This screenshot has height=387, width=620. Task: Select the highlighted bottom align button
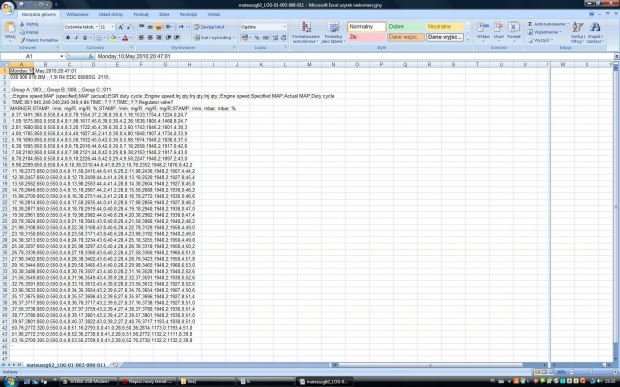(x=159, y=27)
